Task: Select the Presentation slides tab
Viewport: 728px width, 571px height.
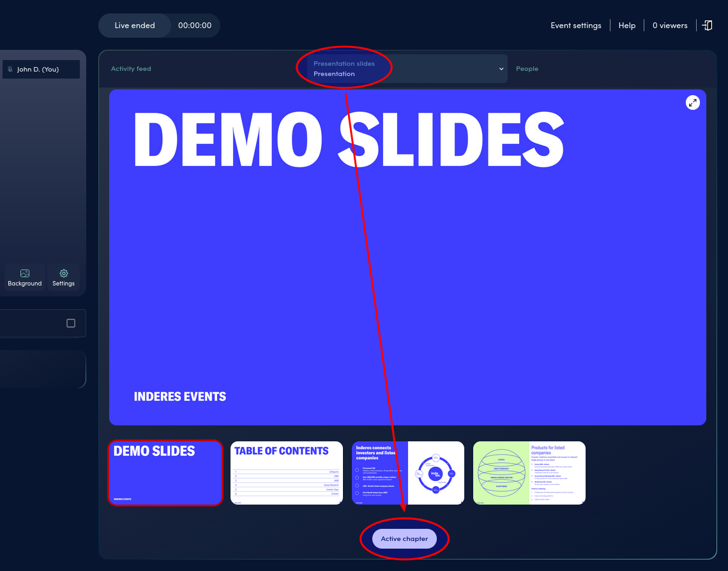Action: (x=344, y=63)
